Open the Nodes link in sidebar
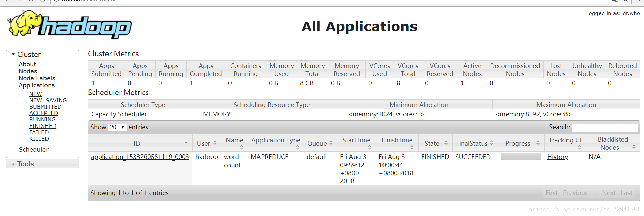Viewport: 644px width, 216px height. coord(28,71)
